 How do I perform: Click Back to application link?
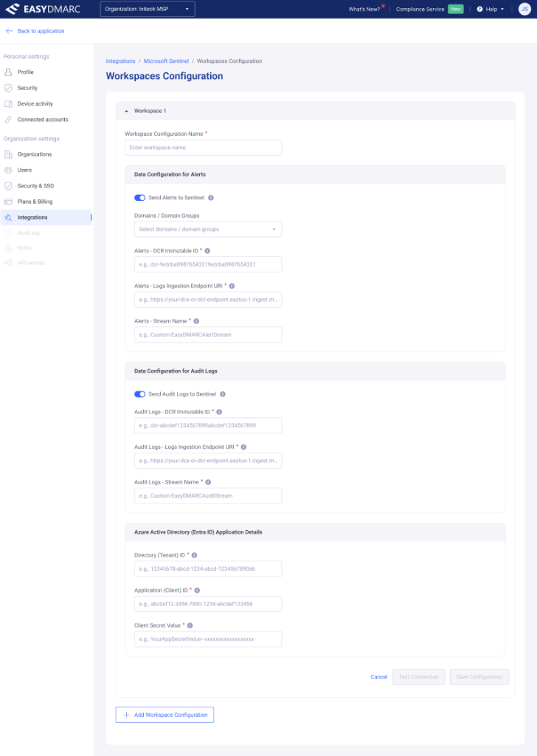(x=41, y=31)
